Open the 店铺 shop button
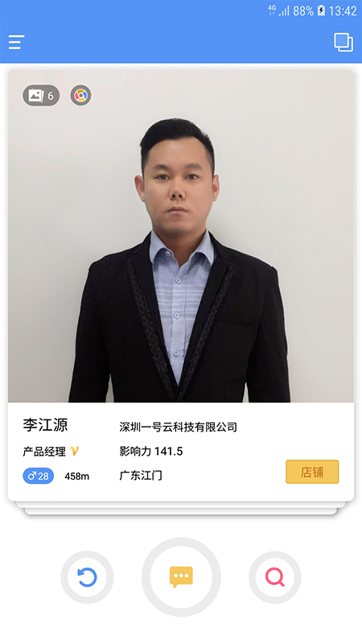 point(312,472)
